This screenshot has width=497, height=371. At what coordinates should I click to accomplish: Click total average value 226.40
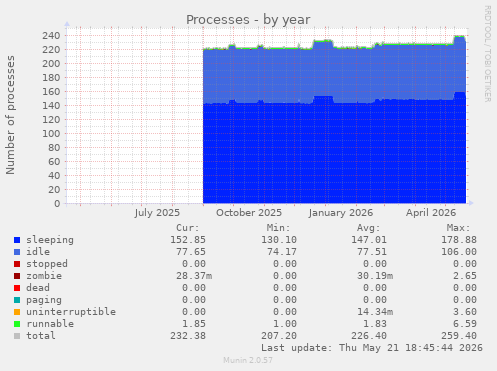pyautogui.click(x=369, y=336)
